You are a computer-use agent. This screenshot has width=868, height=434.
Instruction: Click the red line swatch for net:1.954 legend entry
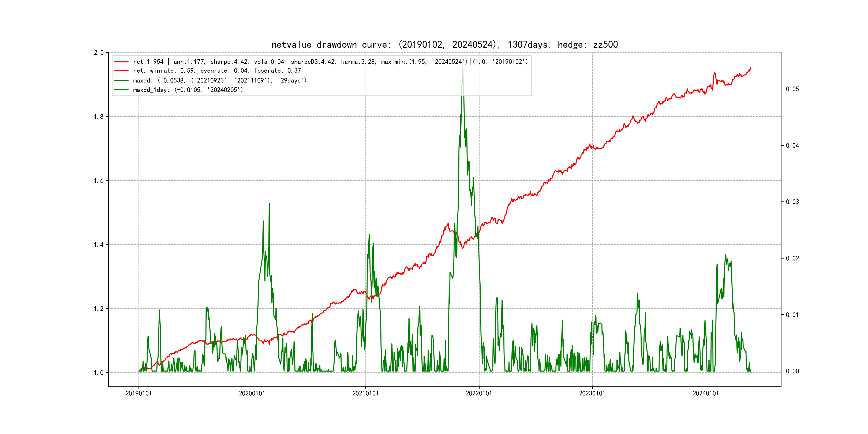121,62
